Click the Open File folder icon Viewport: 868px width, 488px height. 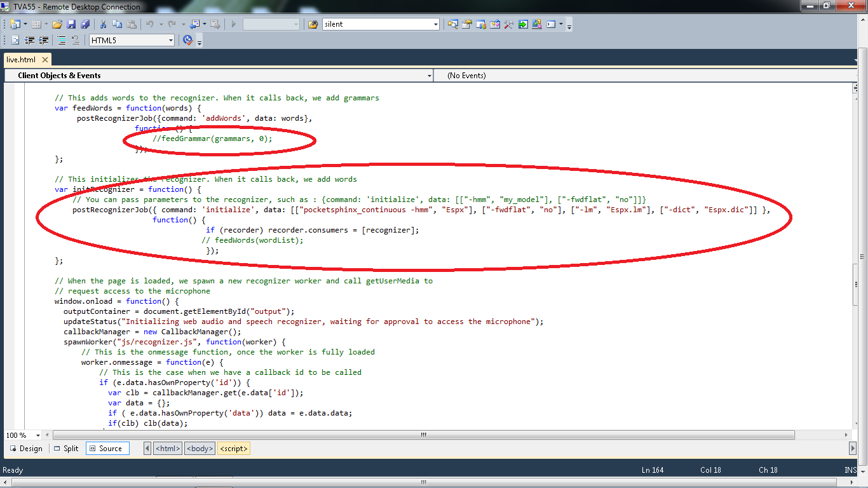click(x=57, y=24)
